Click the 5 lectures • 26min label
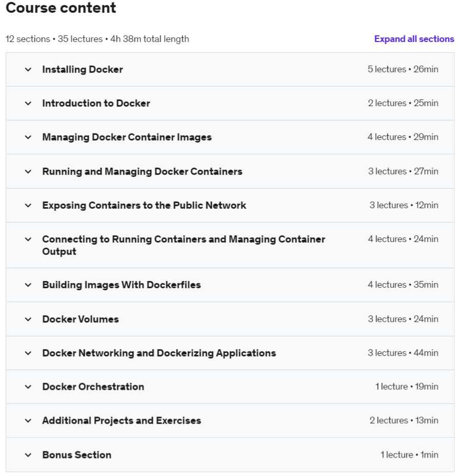Image resolution: width=457 pixels, height=476 pixels. coord(403,69)
